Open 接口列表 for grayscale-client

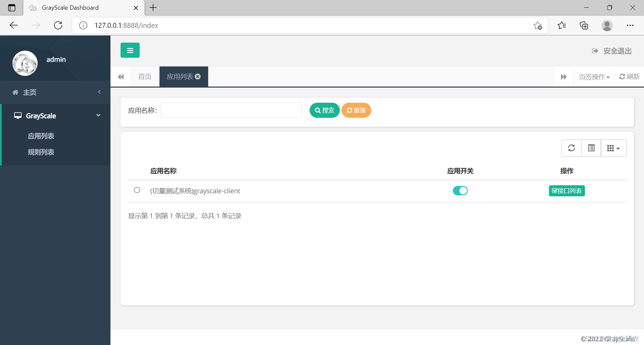[567, 191]
